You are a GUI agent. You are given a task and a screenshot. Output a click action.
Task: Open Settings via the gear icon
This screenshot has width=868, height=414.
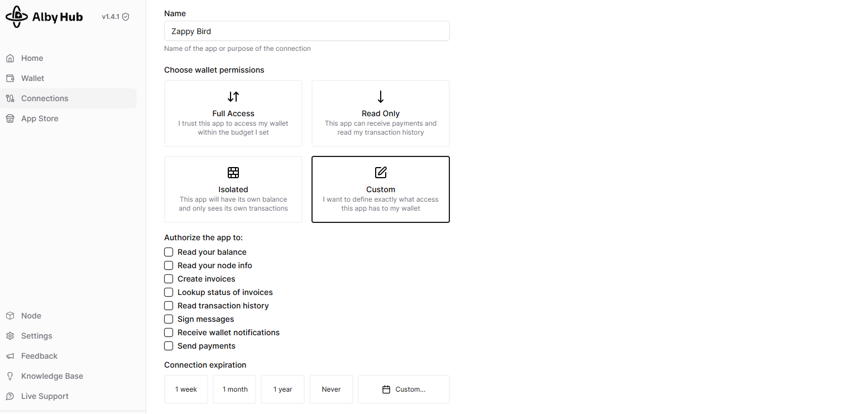10,336
